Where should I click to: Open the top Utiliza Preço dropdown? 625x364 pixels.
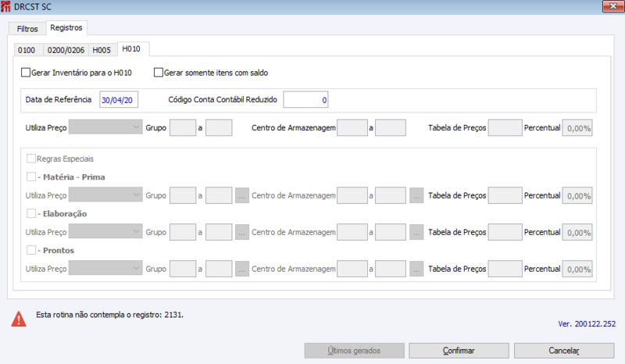105,127
